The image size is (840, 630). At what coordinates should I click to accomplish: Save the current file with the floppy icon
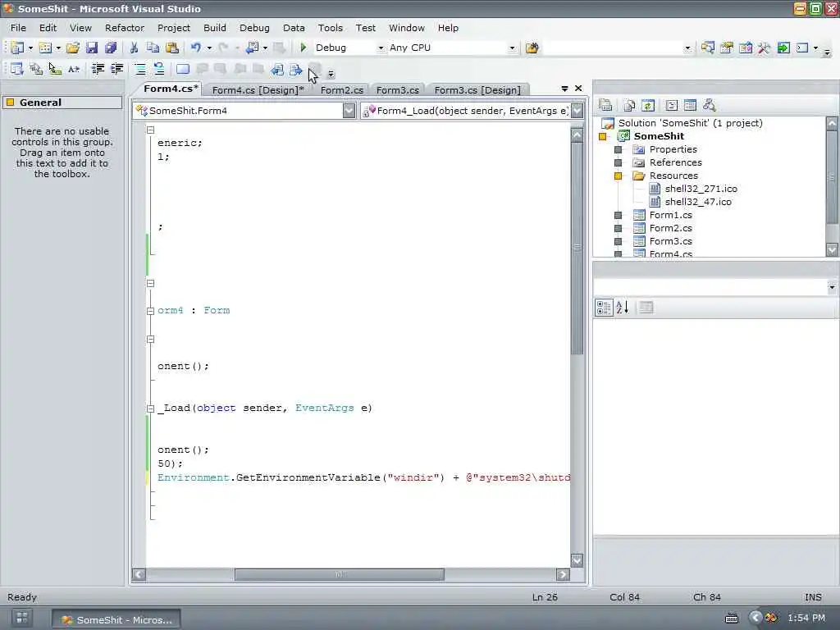92,48
